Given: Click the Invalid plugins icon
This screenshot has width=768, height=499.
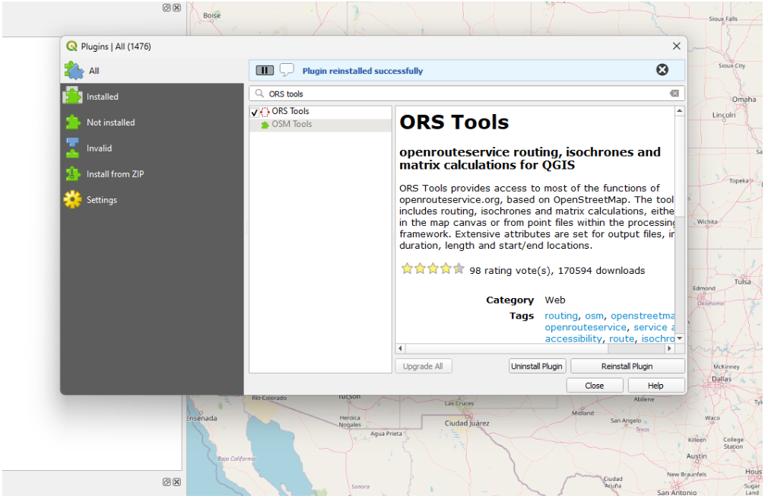Looking at the screenshot, I should tap(72, 148).
